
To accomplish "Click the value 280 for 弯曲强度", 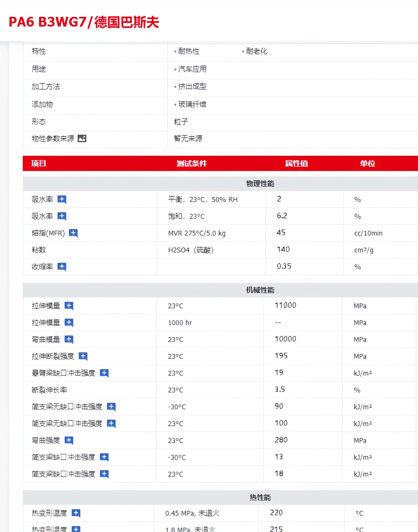I will [281, 440].
